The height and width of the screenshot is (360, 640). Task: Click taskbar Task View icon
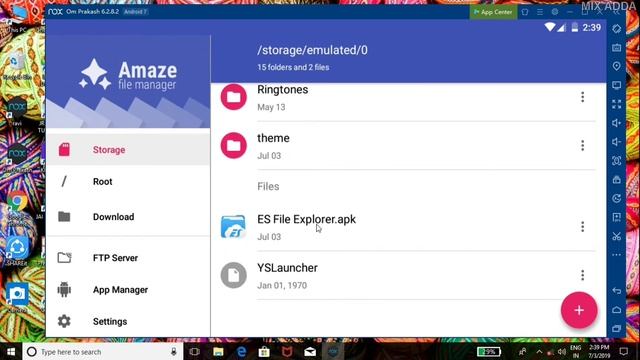tap(195, 351)
